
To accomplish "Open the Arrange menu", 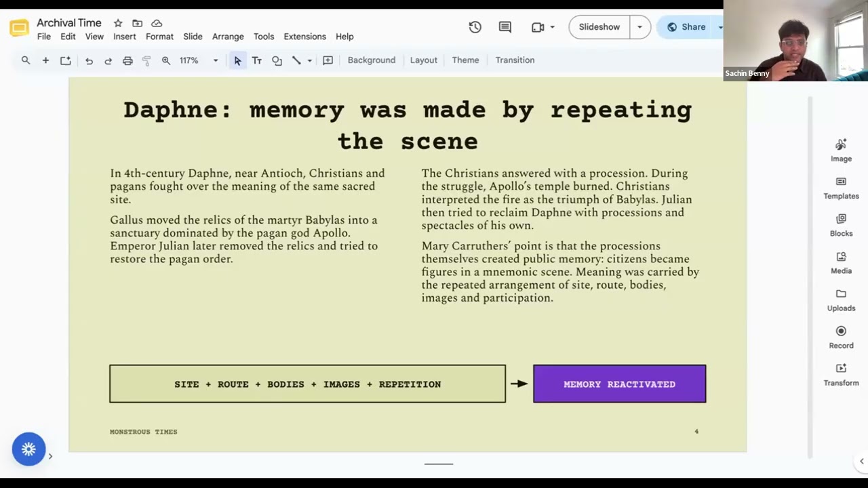I will (x=228, y=37).
